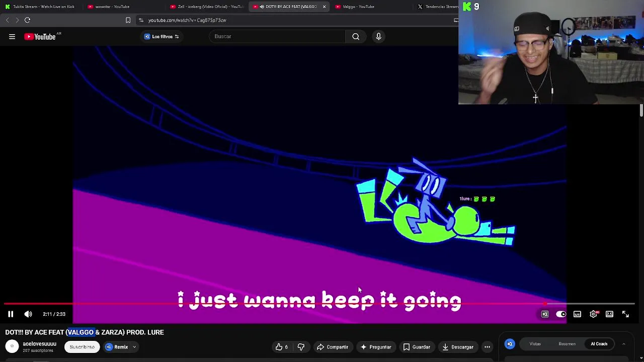This screenshot has width=644, height=362.
Task: Switch to wowstar YouTube tab
Action: click(112, 7)
